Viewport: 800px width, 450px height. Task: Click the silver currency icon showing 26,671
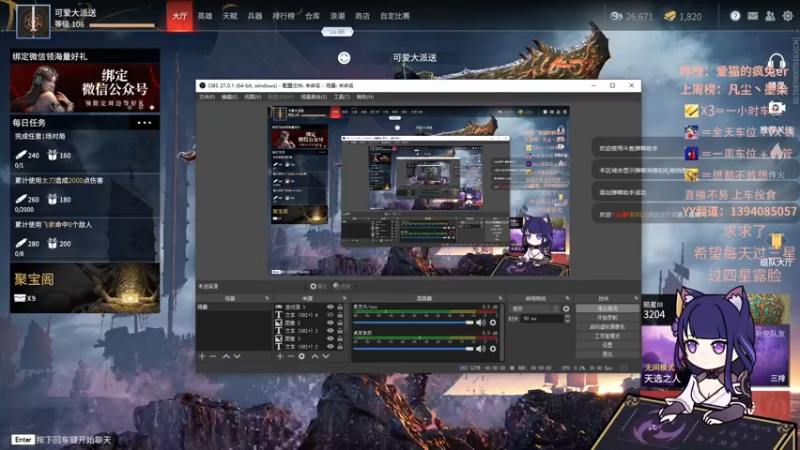tap(616, 16)
